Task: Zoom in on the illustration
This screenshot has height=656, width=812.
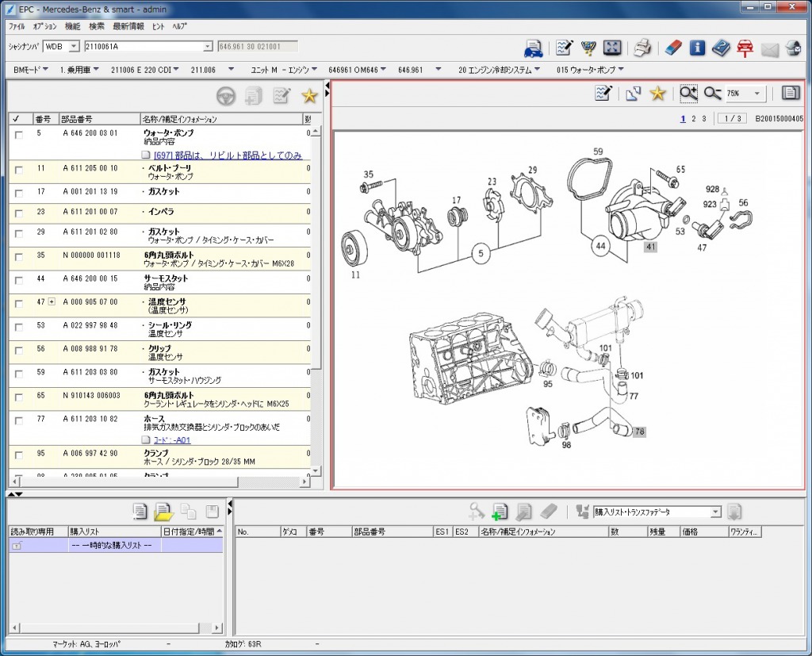Action: [688, 94]
